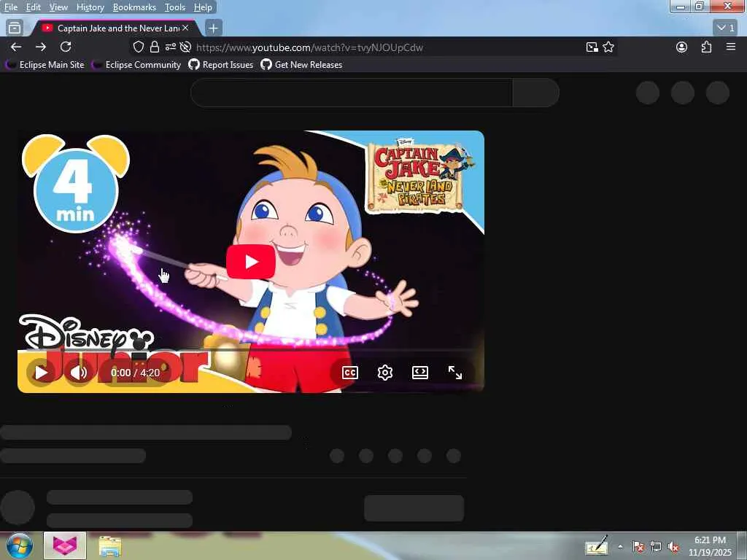Open site permissions icon in address bar

(x=170, y=47)
